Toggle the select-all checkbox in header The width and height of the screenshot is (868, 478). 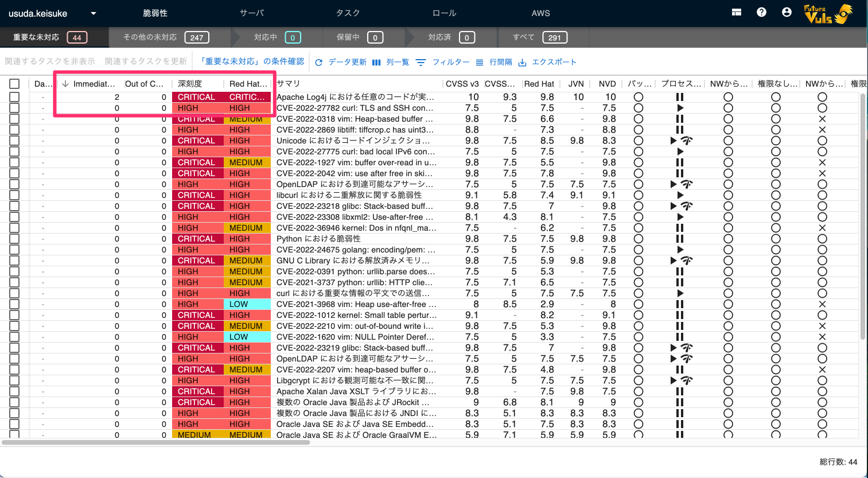[14, 84]
